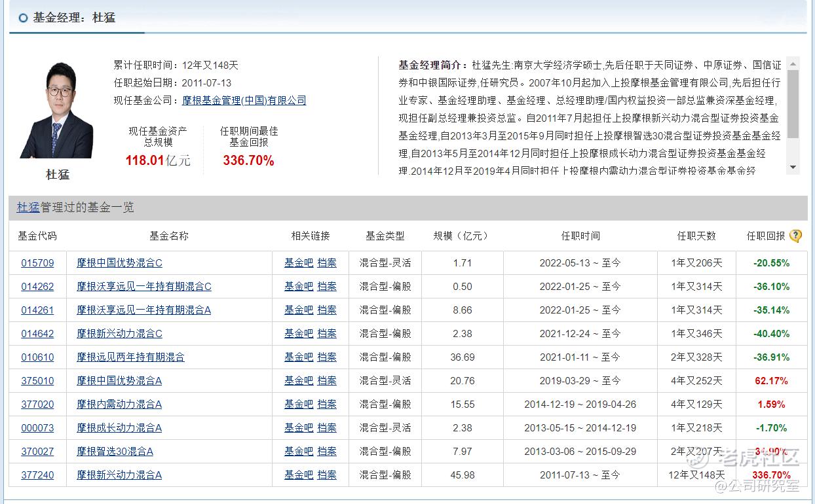Image resolution: width=815 pixels, height=504 pixels.
Task: Open 档案 for fund 014262
Action: coord(327,287)
